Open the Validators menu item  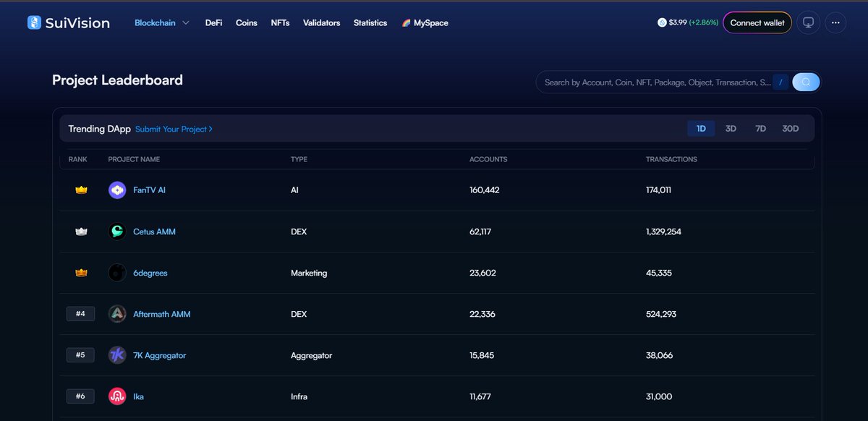pos(321,22)
